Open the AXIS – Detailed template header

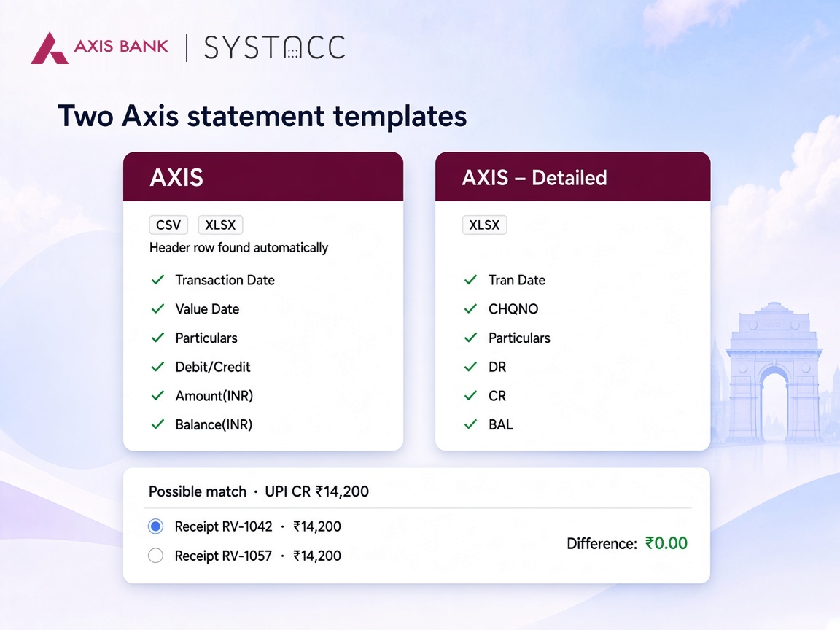572,176
